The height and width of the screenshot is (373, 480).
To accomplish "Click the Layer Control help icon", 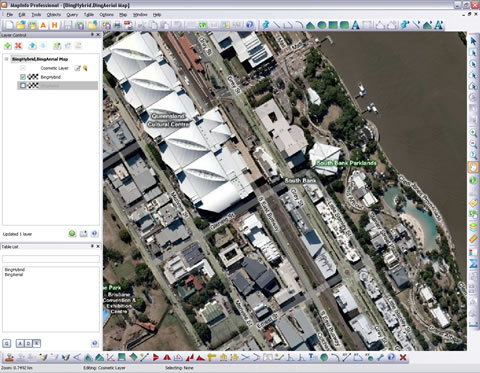I will pyautogui.click(x=94, y=234).
